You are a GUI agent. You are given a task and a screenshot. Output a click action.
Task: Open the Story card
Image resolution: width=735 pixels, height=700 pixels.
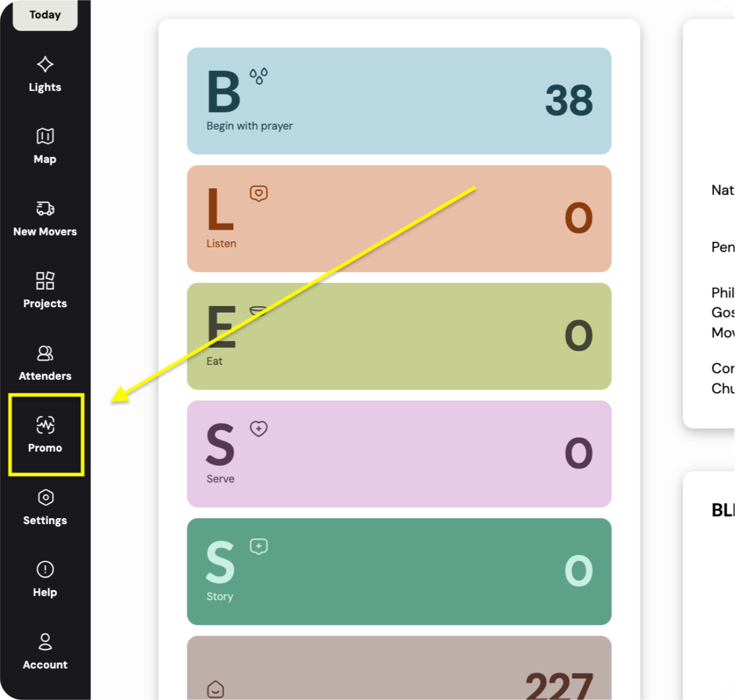tap(399, 571)
